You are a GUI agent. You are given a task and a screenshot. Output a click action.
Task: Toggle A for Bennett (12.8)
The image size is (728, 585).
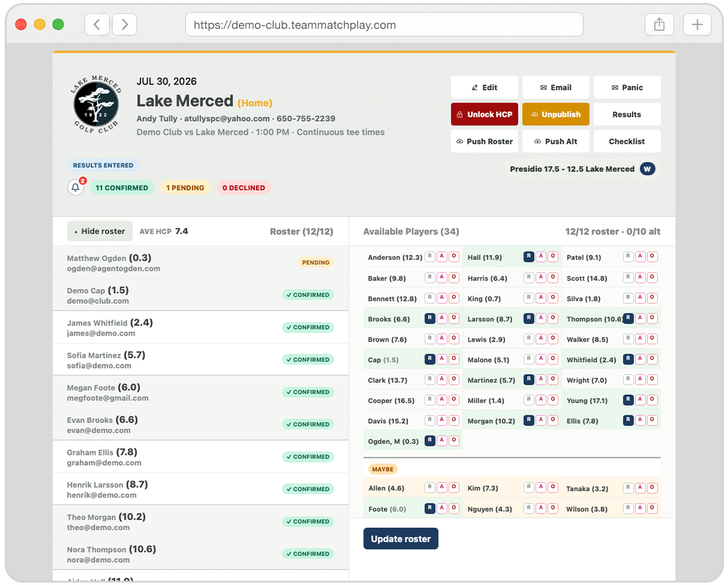442,298
